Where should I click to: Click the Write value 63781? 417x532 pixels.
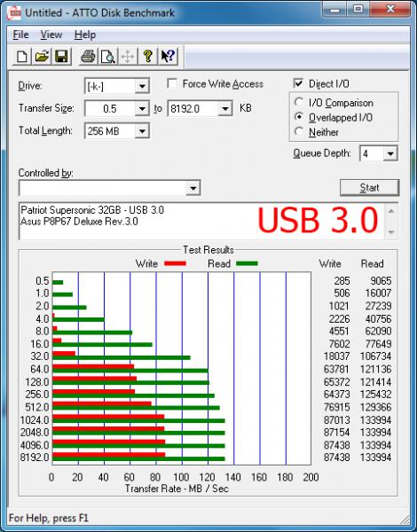pos(336,369)
